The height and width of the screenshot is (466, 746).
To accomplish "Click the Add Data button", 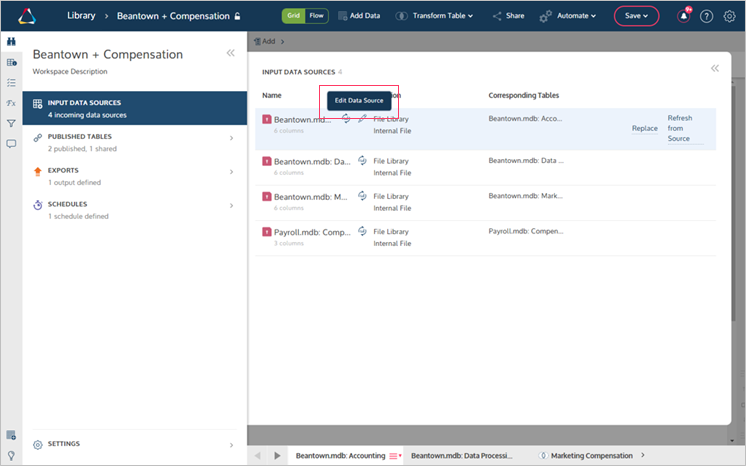I will (359, 16).
